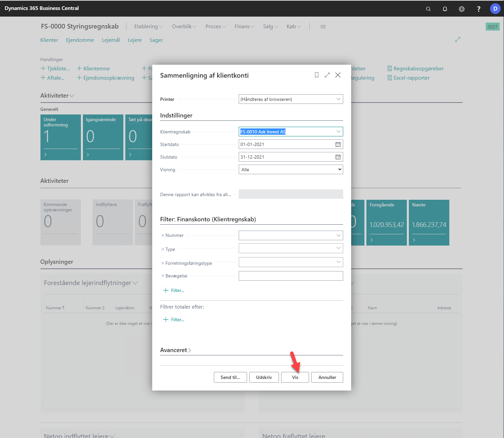Viewport: 504px width, 438px height.
Task: Open the Igangværende tile
Action: tap(103, 137)
